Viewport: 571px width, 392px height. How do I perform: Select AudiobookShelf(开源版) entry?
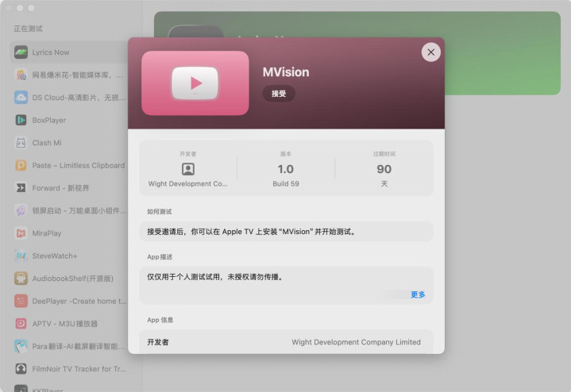[69, 279]
